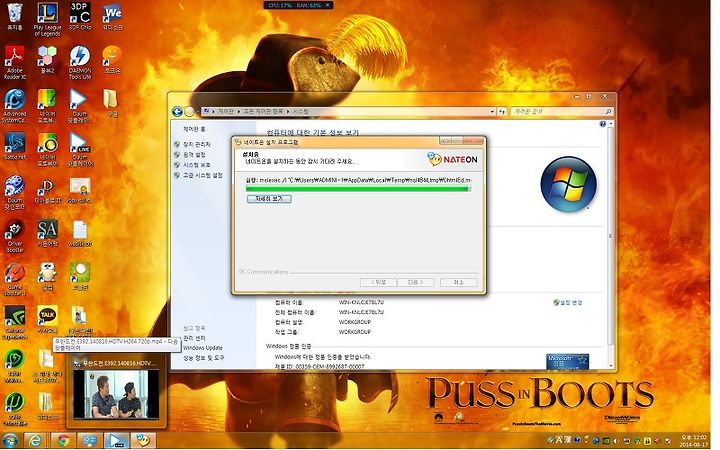
Task: Open 시스템 보호 system protection link
Action: (197, 165)
